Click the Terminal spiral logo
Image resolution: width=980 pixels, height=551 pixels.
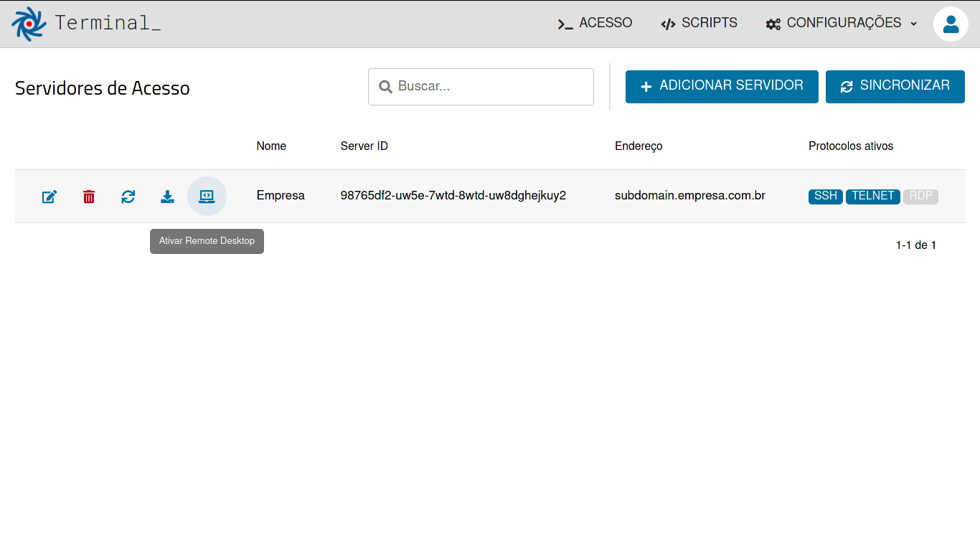[29, 24]
